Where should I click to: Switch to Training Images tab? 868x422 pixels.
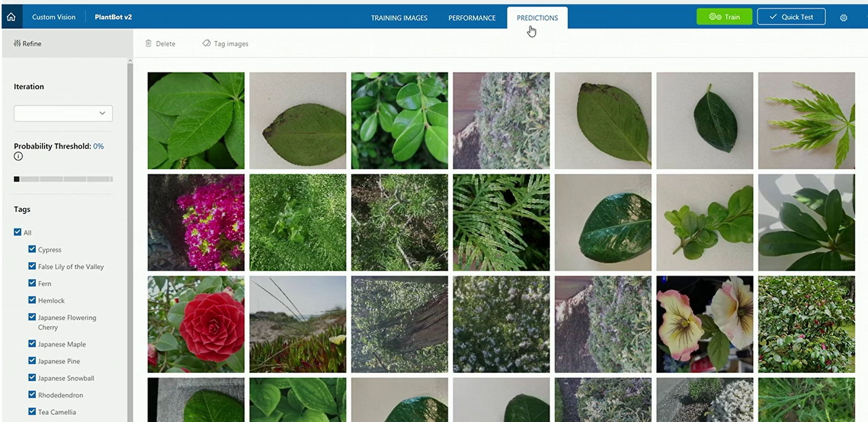click(399, 18)
